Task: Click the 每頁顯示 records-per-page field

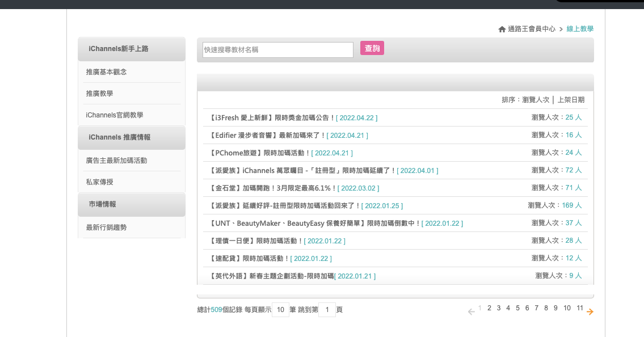Action: pos(280,310)
